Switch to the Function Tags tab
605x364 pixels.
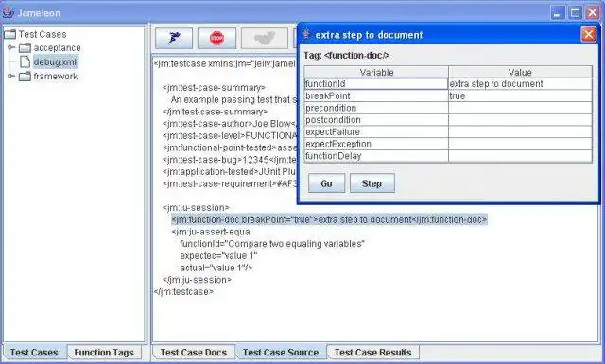point(104,352)
